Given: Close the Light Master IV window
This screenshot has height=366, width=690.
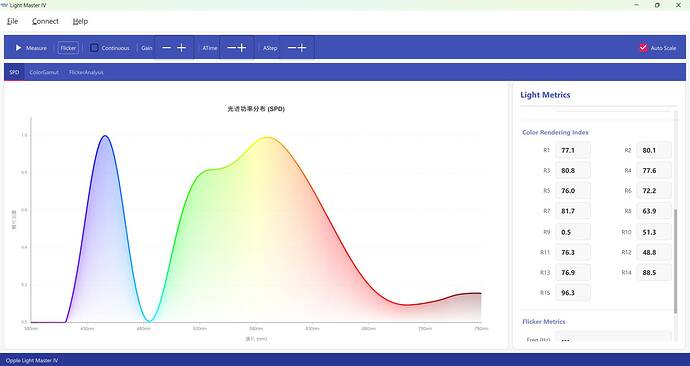Looking at the screenshot, I should tap(678, 5).
